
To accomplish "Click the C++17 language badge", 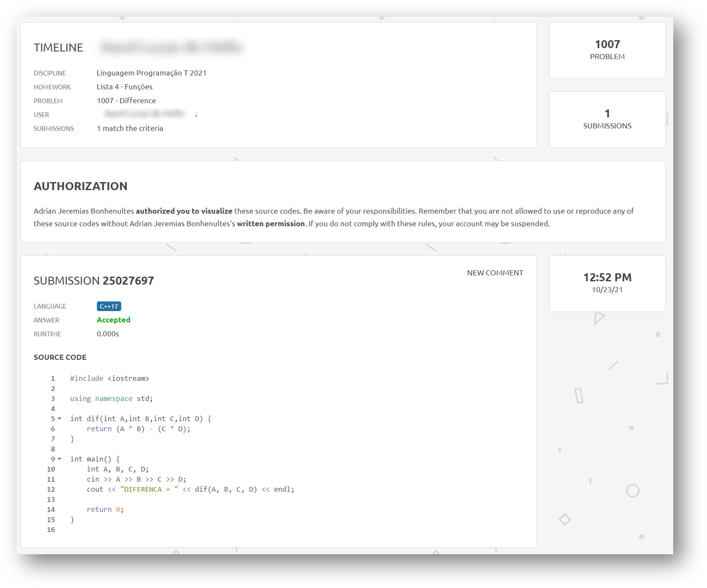I will [x=109, y=306].
